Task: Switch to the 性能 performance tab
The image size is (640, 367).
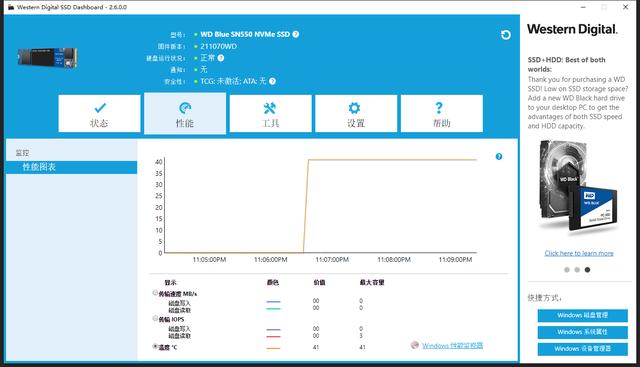Action: pyautogui.click(x=185, y=113)
